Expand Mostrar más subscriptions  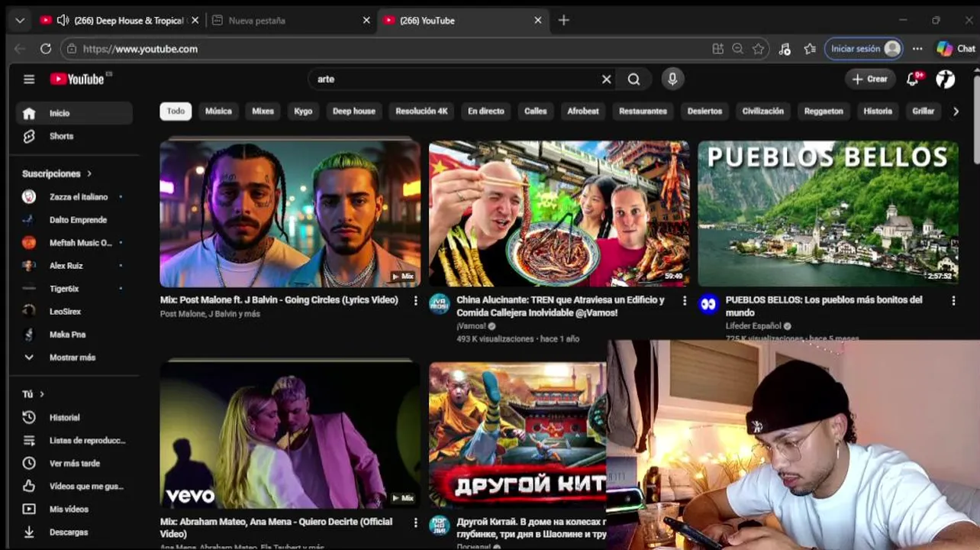click(74, 357)
